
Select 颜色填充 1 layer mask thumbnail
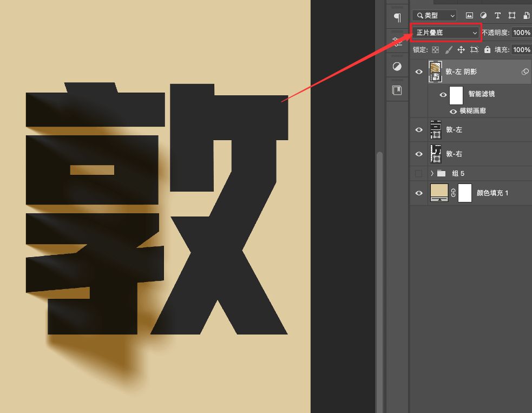click(x=465, y=193)
